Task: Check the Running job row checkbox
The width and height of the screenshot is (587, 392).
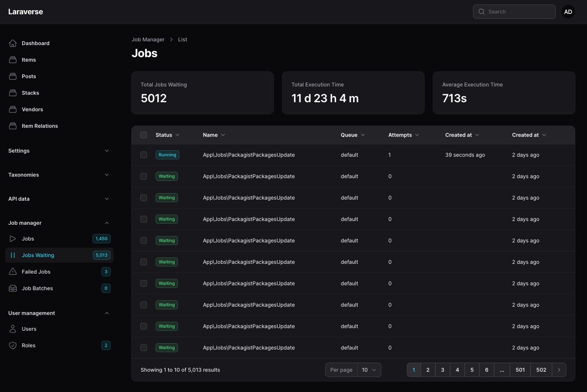Action: pyautogui.click(x=144, y=155)
